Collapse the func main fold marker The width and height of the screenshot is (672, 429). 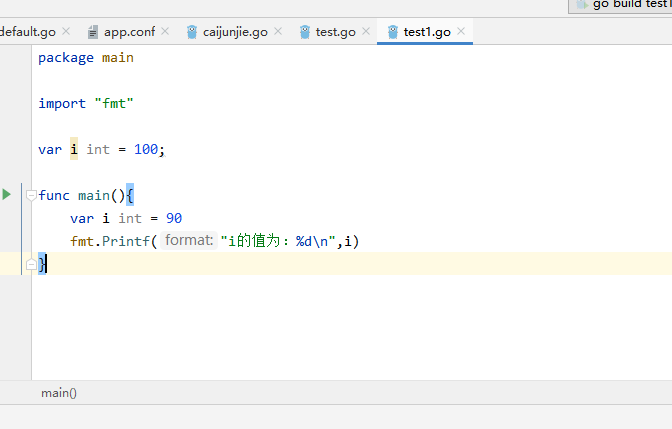[31, 195]
